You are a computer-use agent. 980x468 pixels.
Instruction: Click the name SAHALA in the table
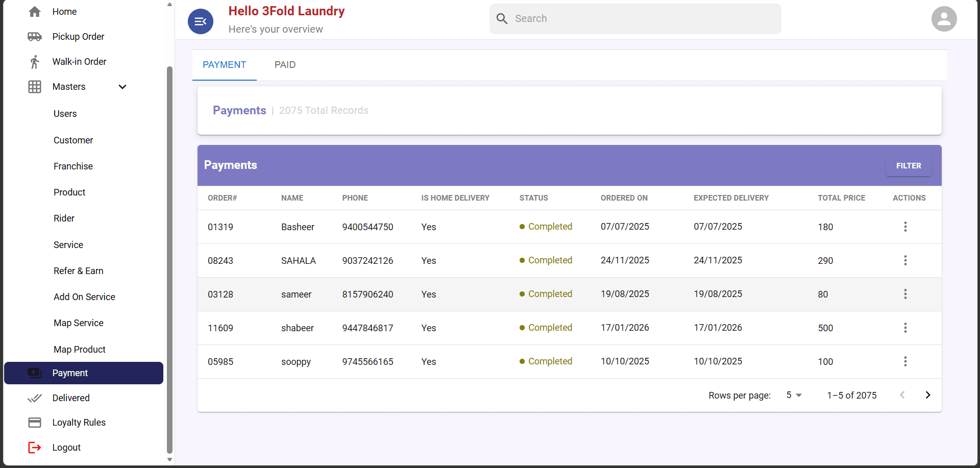click(299, 261)
